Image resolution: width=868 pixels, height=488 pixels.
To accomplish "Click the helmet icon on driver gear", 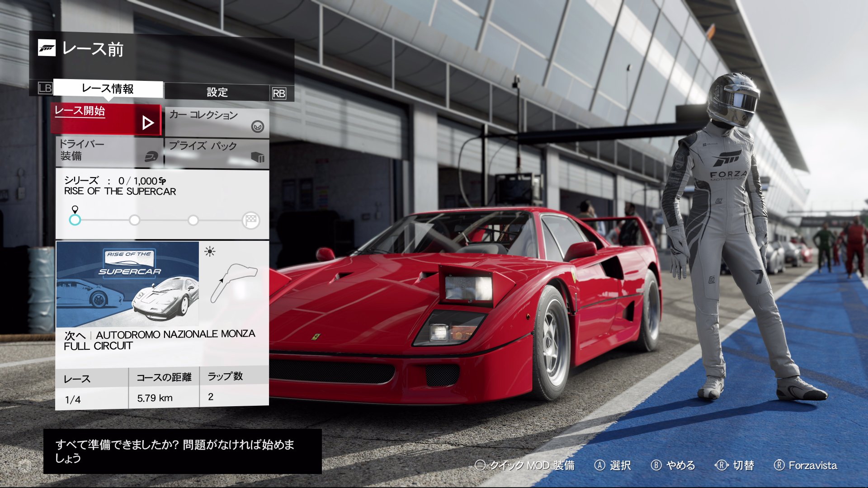I will point(151,156).
